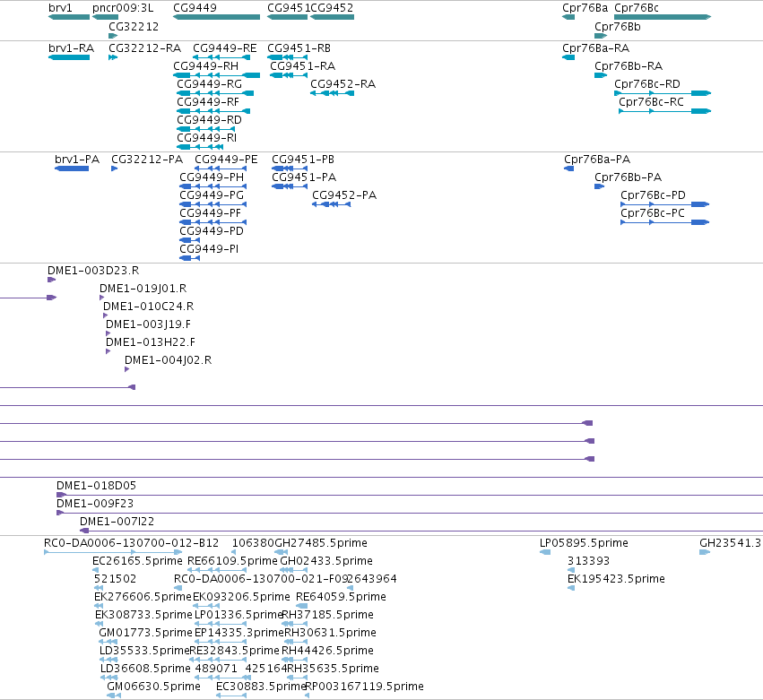Click EST LP05895.5prime
This screenshot has width=763, height=700.
coord(584,543)
